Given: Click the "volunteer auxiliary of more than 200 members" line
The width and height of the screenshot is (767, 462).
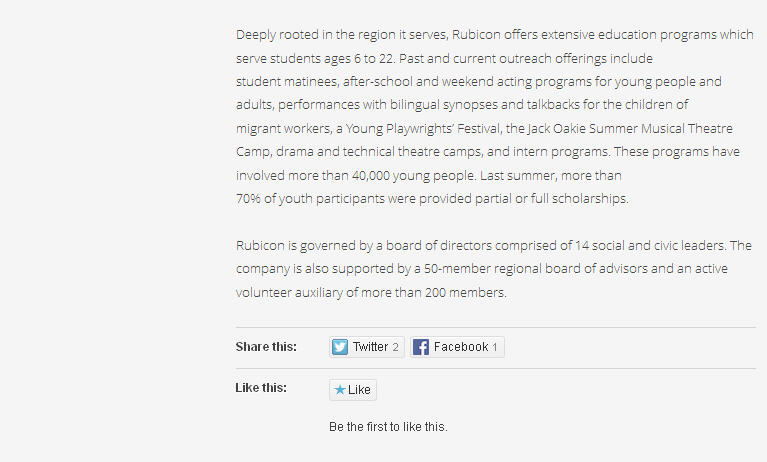Looking at the screenshot, I should 371,293.
